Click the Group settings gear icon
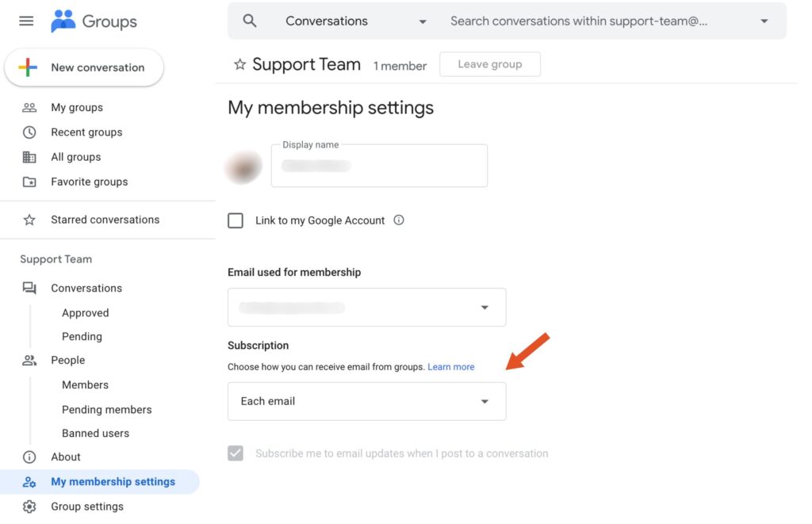 29,507
